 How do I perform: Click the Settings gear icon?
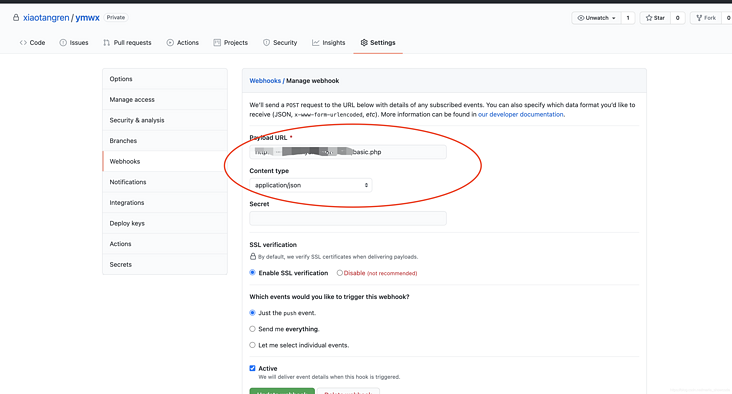point(364,42)
